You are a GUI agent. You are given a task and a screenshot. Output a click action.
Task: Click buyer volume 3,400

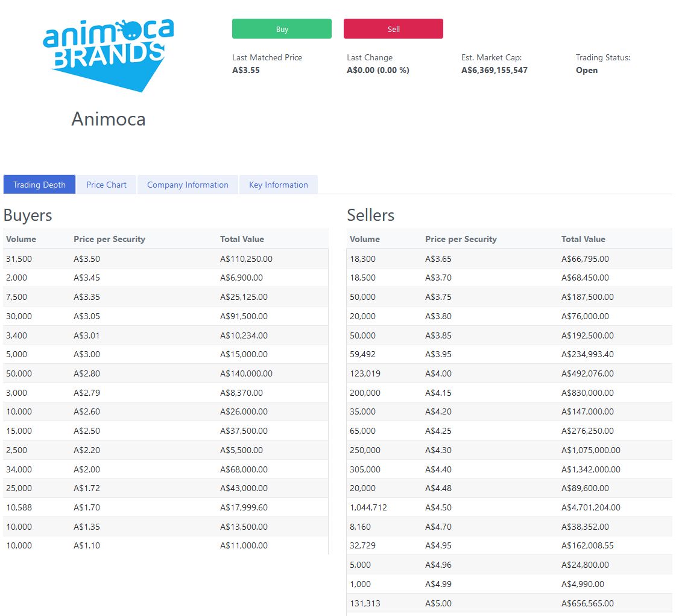(x=16, y=335)
